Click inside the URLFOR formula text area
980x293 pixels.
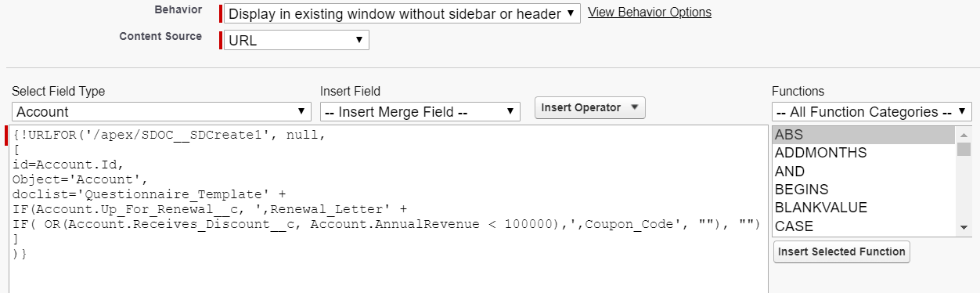click(388, 208)
